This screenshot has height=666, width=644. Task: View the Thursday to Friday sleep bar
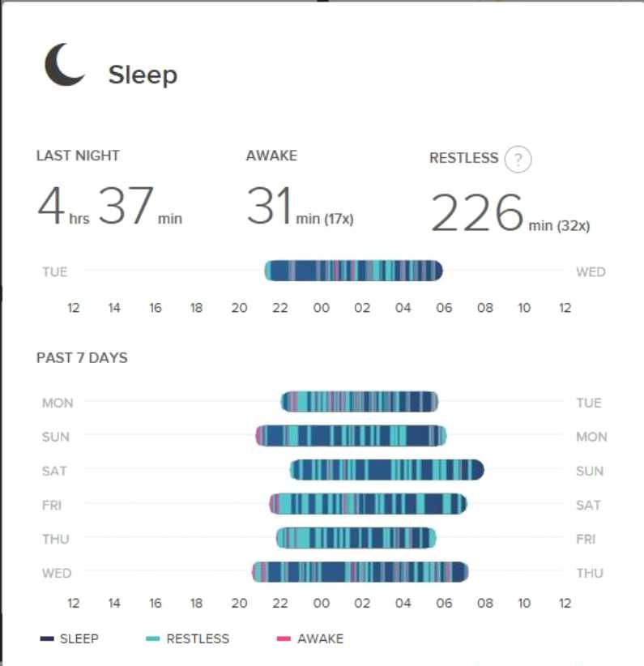click(x=356, y=538)
